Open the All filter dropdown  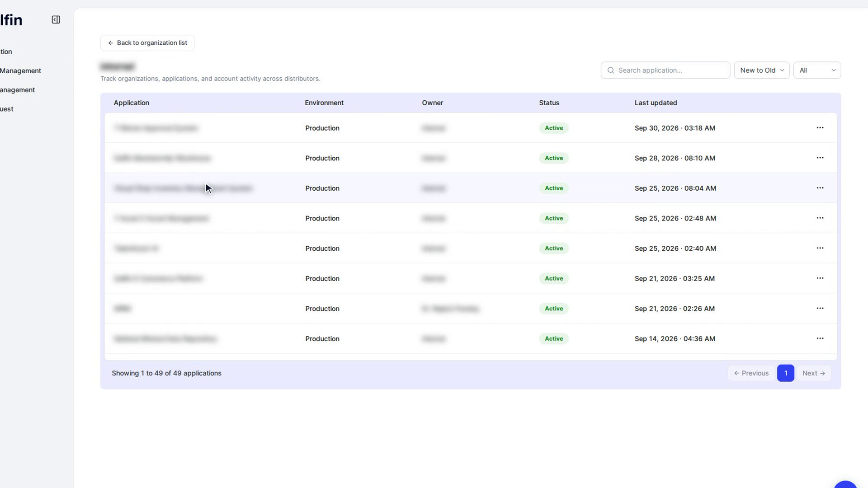817,70
